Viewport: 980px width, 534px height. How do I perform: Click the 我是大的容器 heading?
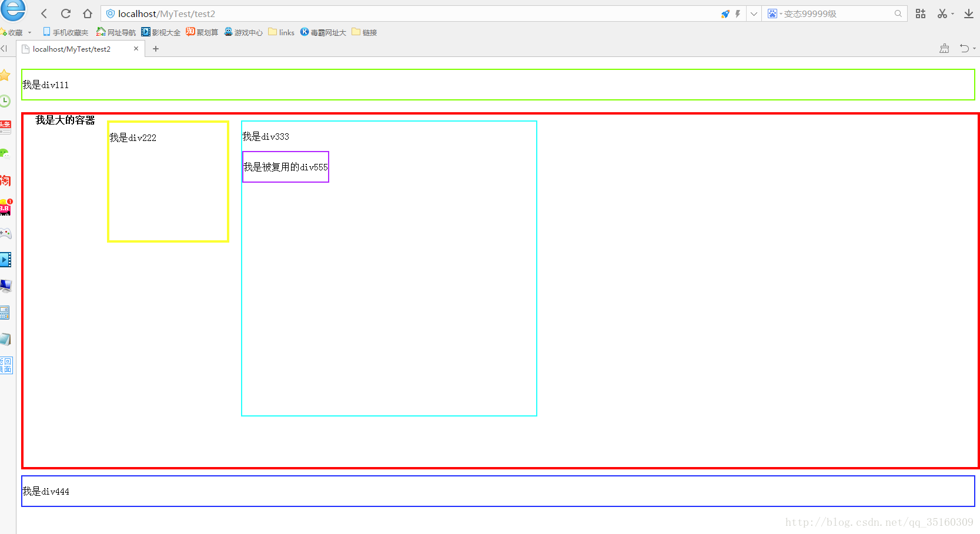(65, 120)
